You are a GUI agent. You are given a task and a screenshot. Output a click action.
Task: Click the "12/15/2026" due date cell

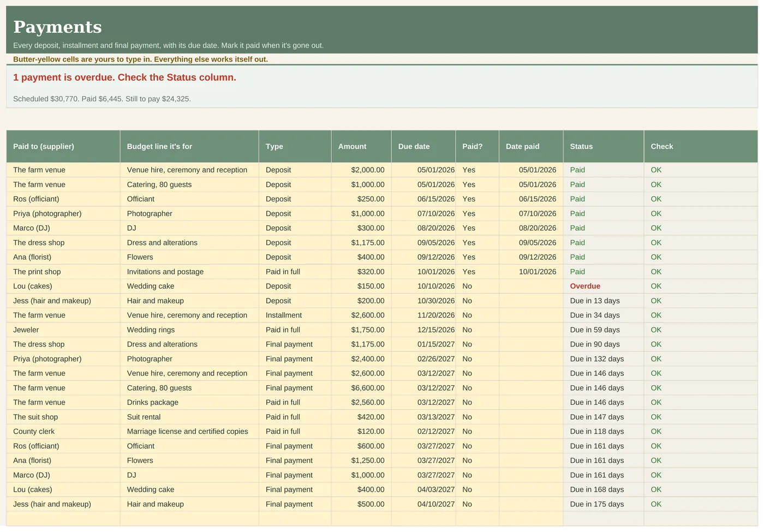(x=423, y=330)
